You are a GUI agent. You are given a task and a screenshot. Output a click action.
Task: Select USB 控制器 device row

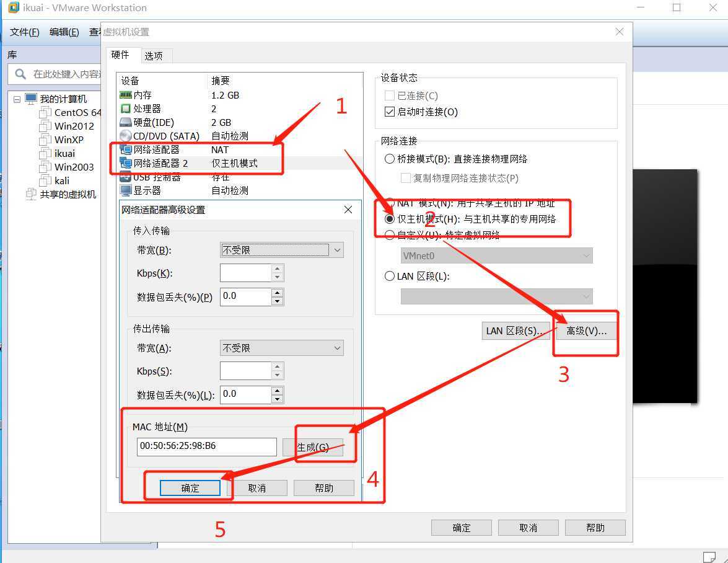pos(241,177)
